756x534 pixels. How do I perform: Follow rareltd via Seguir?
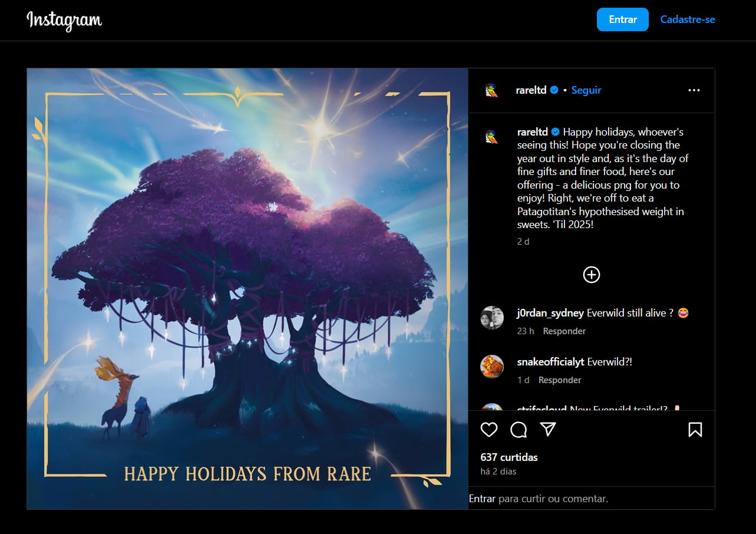(x=586, y=90)
